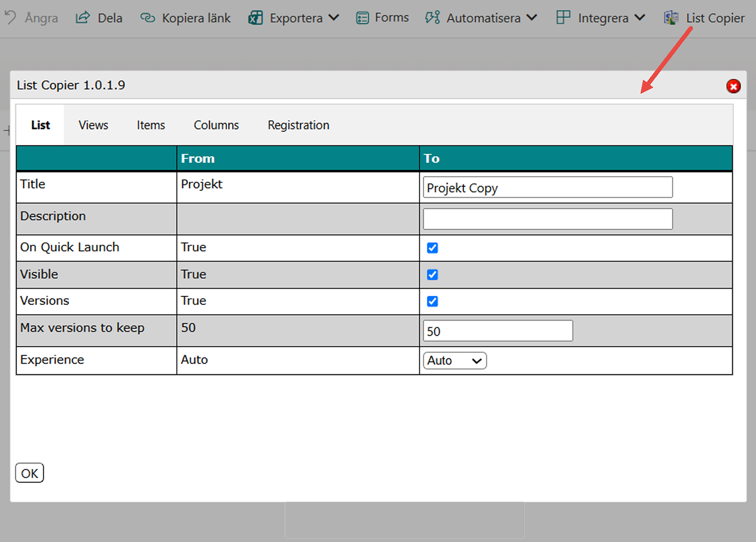The width and height of the screenshot is (756, 542).
Task: Click the Ångra (undo) icon
Action: point(10,17)
